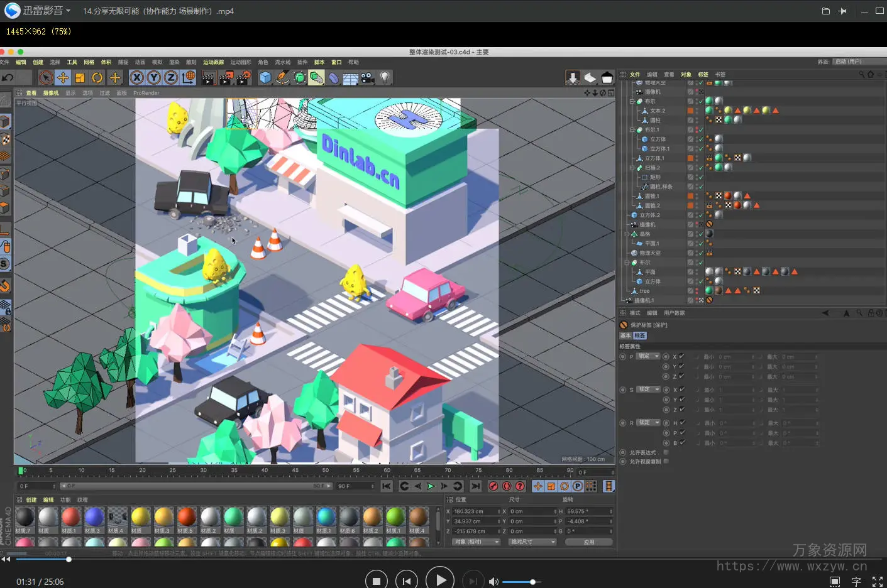Toggle the H checkbox in the R row
This screenshot has width=887, height=588.
pos(682,423)
